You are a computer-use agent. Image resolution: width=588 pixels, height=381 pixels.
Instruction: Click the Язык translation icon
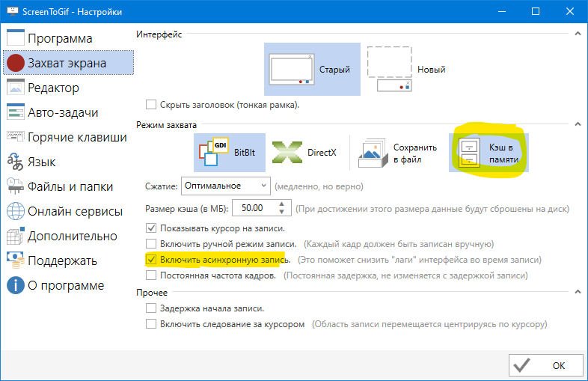click(16, 162)
